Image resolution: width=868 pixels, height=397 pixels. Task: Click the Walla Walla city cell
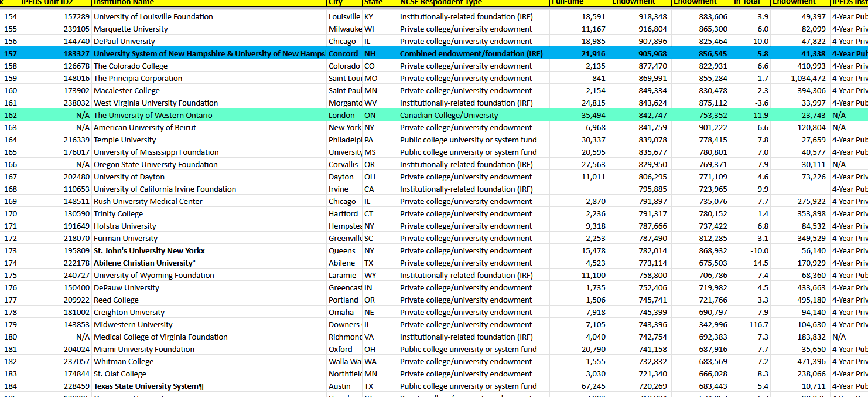[x=344, y=362]
